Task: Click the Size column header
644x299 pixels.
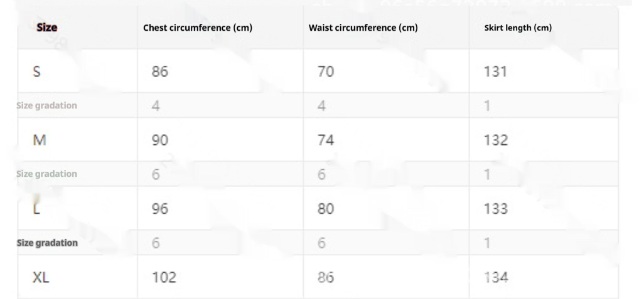Action: click(47, 28)
